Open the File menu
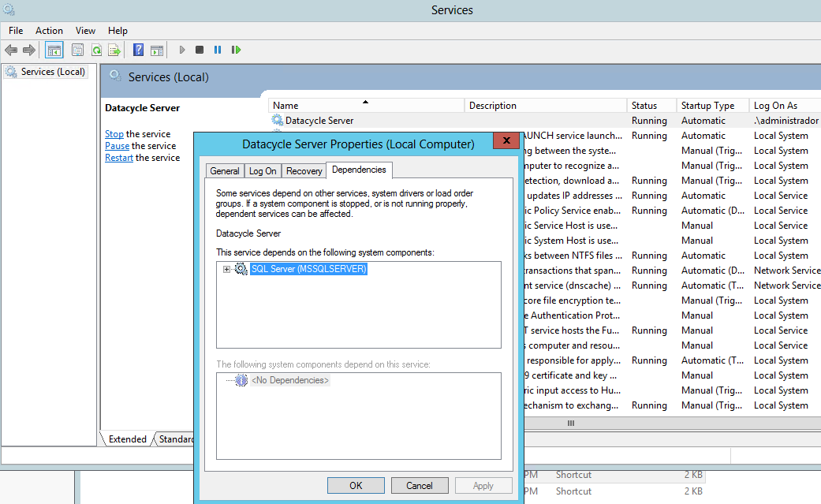This screenshot has width=821, height=504. coord(16,31)
